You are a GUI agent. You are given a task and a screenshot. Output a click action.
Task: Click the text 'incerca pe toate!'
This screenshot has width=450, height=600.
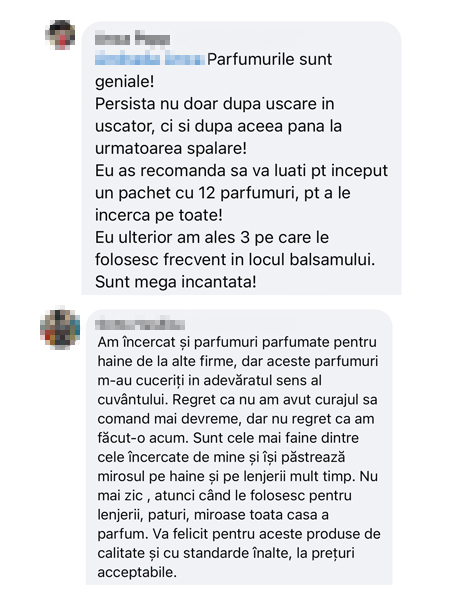pyautogui.click(x=159, y=215)
